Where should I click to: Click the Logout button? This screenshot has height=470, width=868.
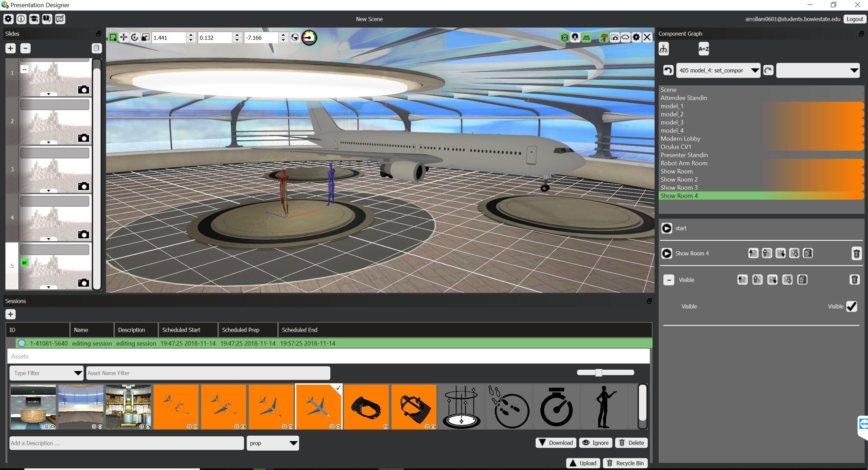pyautogui.click(x=855, y=19)
